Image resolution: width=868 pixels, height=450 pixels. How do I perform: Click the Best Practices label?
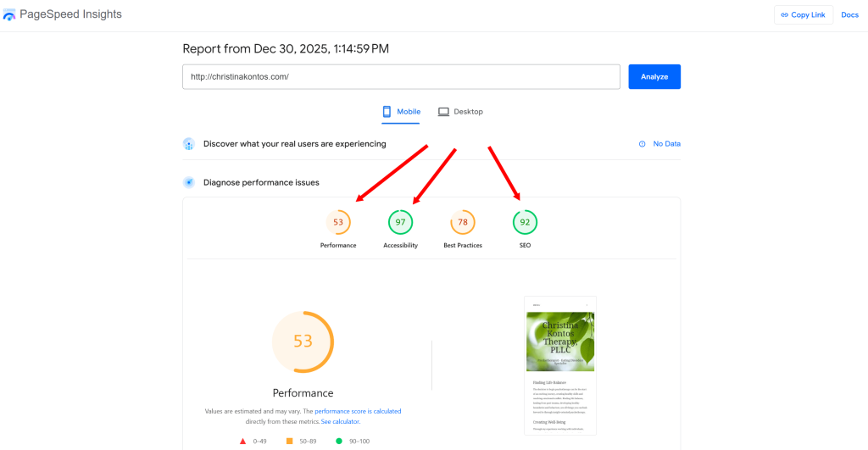point(463,245)
